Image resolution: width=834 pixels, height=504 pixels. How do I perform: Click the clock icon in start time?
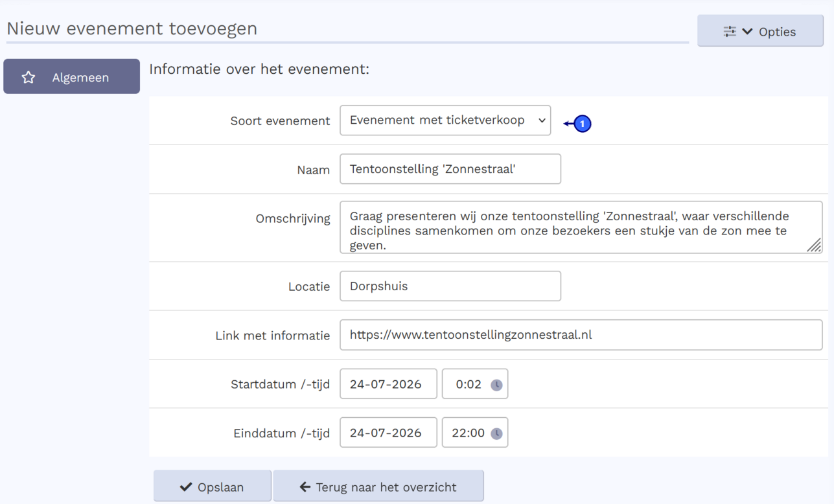click(496, 385)
